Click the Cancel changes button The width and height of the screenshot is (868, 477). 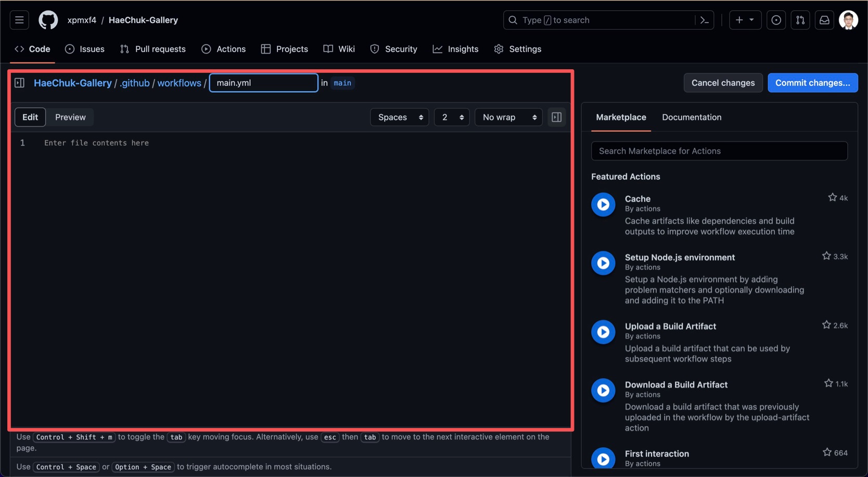(723, 83)
